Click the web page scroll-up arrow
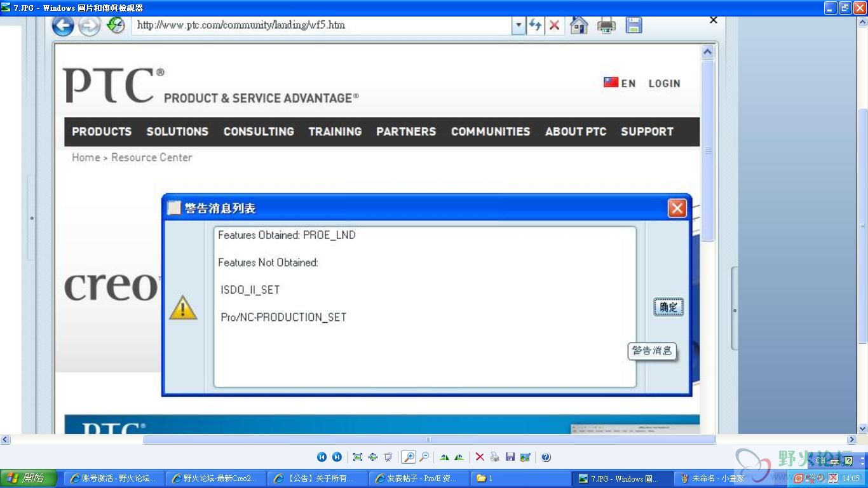The width and height of the screenshot is (868, 488). point(707,52)
